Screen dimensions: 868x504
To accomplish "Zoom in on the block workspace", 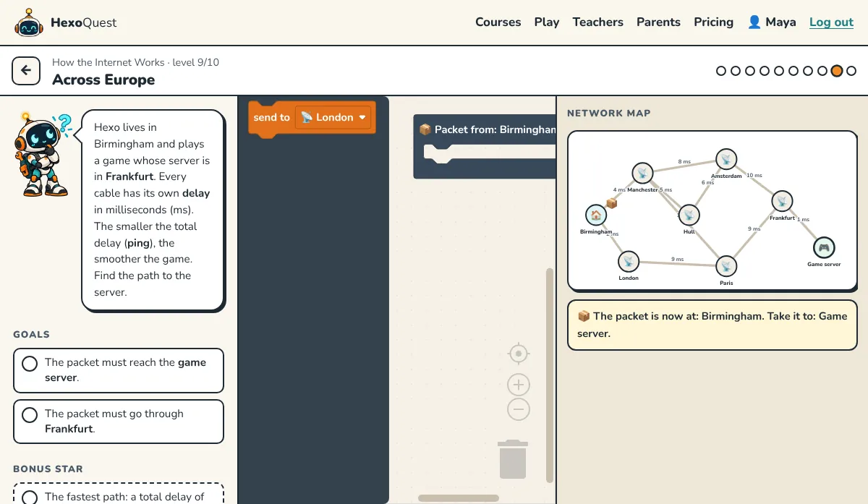I will pyautogui.click(x=519, y=385).
